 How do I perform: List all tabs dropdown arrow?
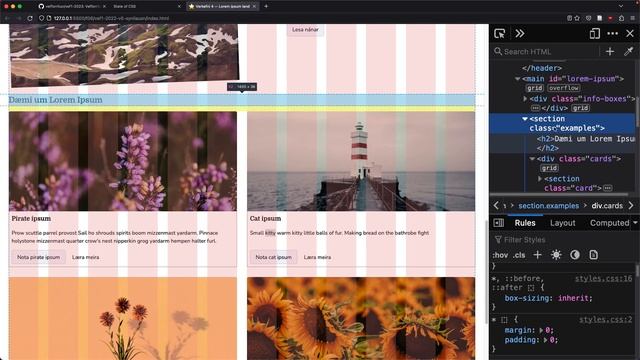(621, 6)
